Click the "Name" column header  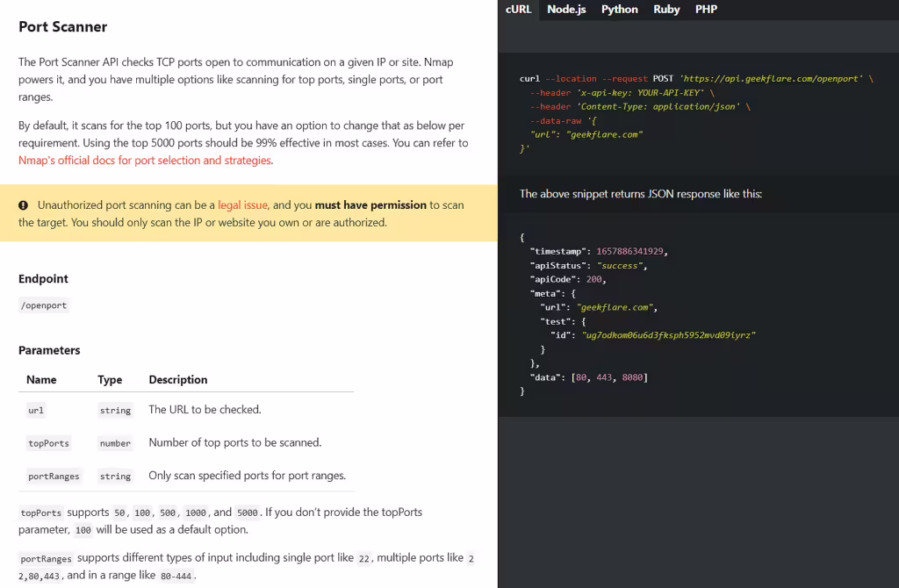pos(41,380)
